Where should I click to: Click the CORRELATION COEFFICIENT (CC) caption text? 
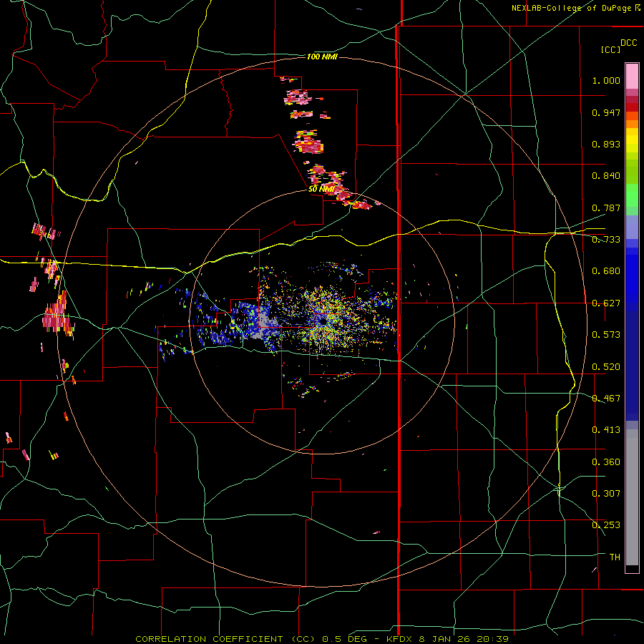coord(225,639)
